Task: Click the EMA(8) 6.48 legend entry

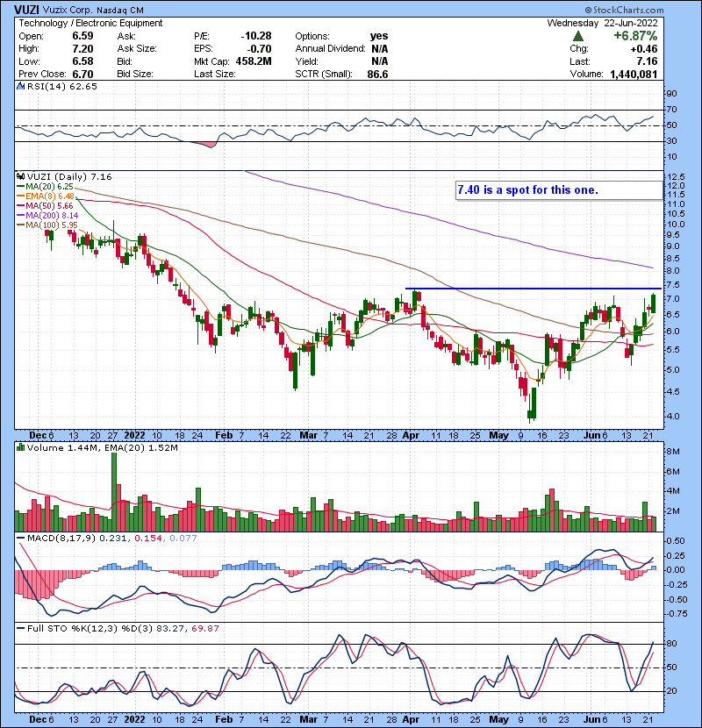Action: click(50, 196)
